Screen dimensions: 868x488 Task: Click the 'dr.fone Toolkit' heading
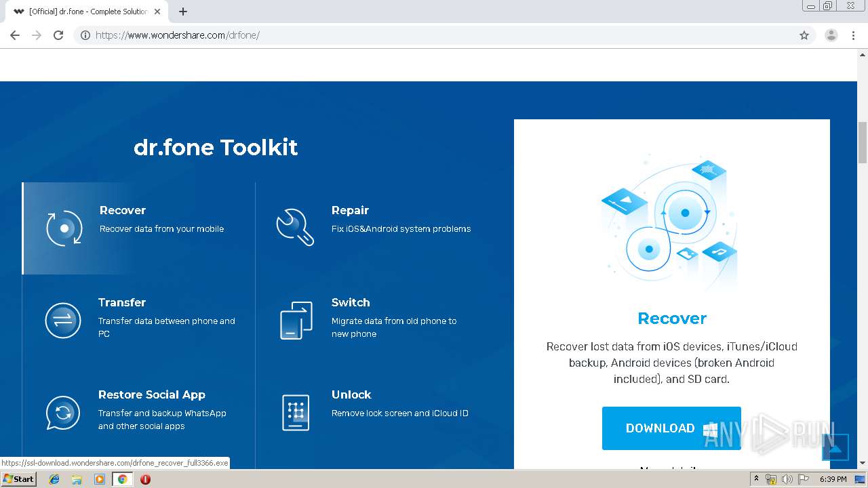(216, 147)
